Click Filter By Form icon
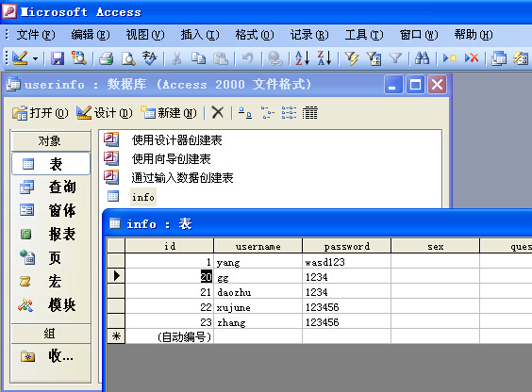The width and height of the screenshot is (532, 392). 374,58
